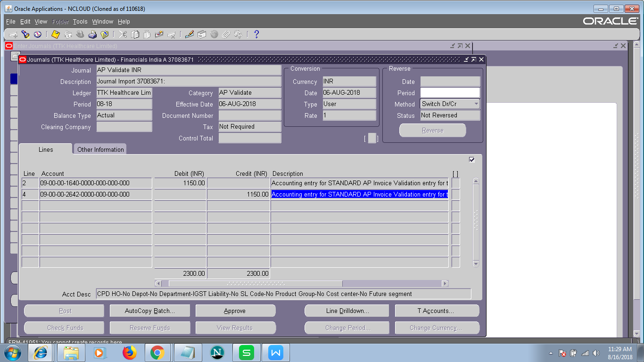Click the Close Form folder icon
Image resolution: width=644 pixels, height=362 pixels.
(x=105, y=34)
